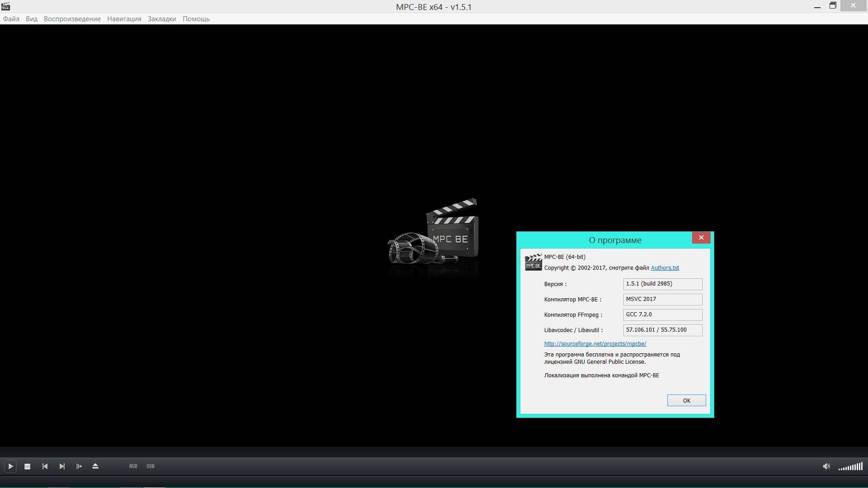The image size is (868, 488).
Task: Restore down the MPC-BE window
Action: [x=833, y=6]
